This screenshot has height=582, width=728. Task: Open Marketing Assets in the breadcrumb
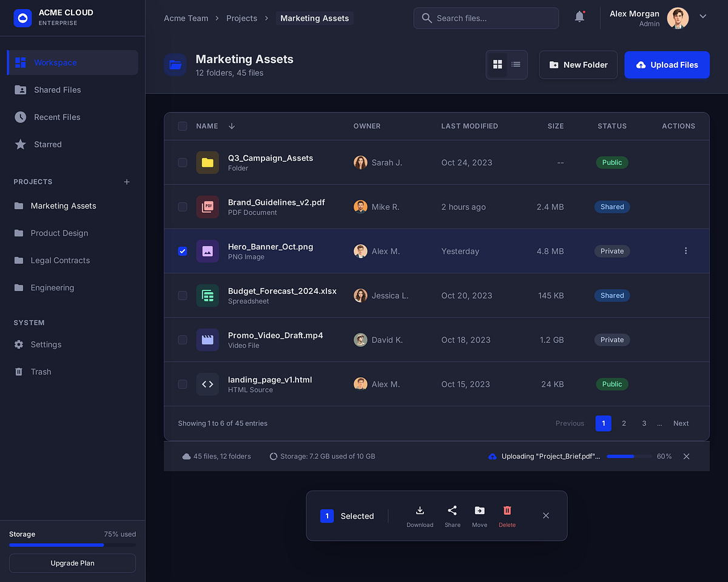coord(314,18)
